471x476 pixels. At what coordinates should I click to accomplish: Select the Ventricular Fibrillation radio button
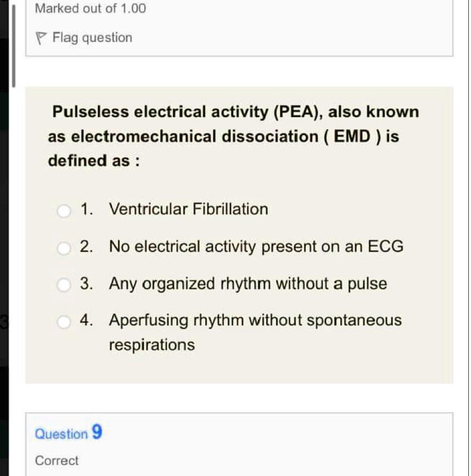pyautogui.click(x=64, y=211)
